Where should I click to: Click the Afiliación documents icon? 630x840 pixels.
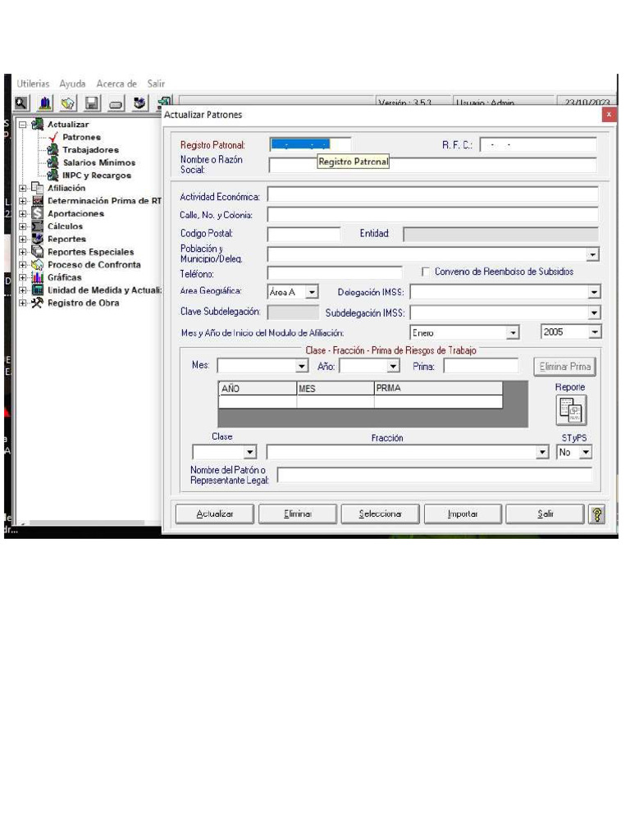coord(37,188)
